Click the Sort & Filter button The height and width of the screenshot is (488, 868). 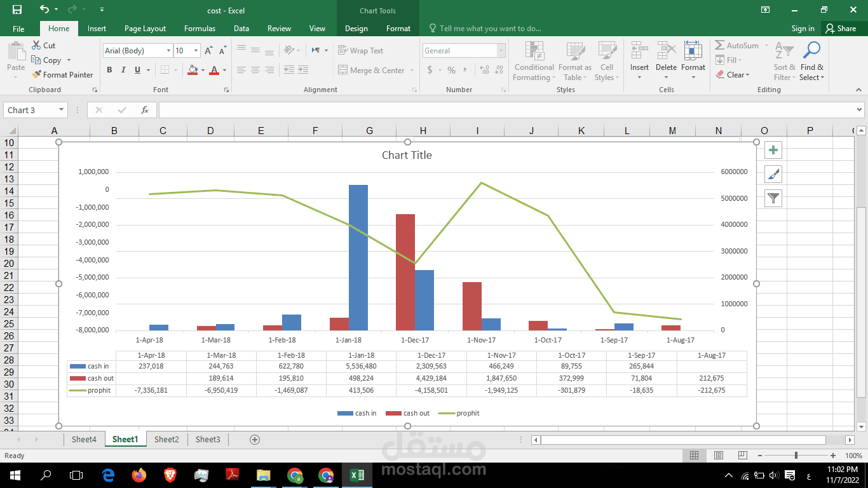[x=785, y=62]
